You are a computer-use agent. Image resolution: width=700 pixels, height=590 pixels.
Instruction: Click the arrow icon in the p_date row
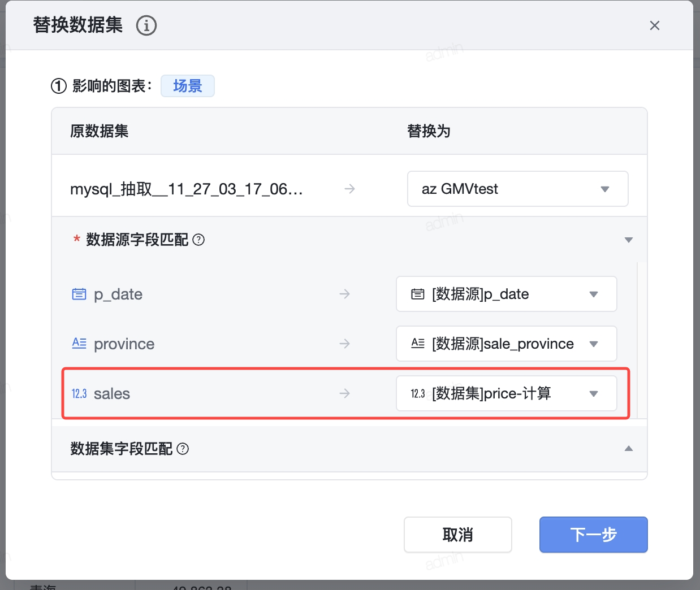click(345, 294)
